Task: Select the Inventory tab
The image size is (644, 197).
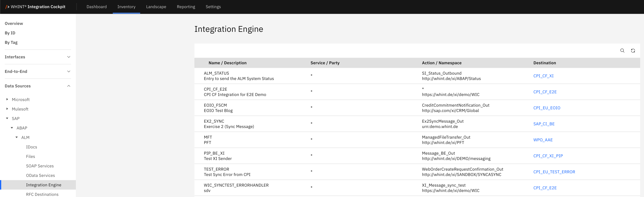Action: [126, 7]
